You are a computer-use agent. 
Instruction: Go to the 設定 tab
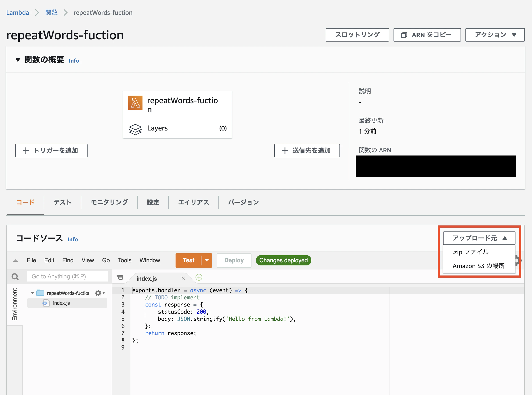pos(153,202)
